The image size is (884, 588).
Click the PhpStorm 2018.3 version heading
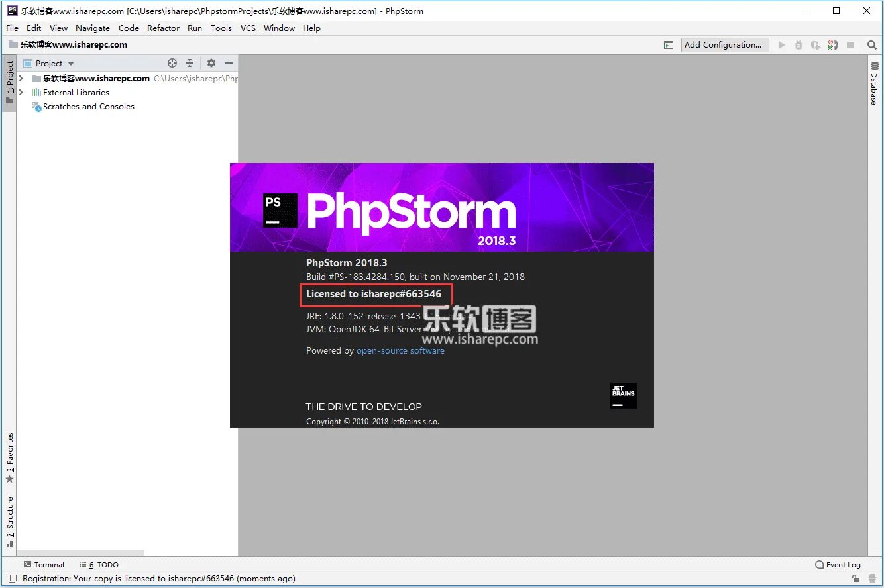pos(347,262)
